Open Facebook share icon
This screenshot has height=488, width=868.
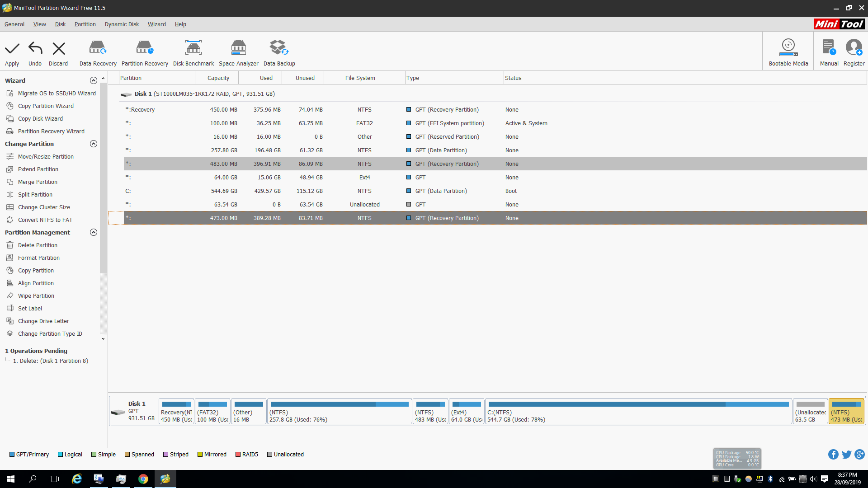click(x=833, y=455)
